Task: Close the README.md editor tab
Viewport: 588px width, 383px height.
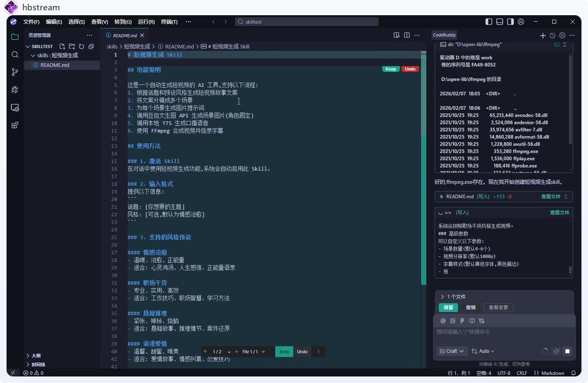Action: click(142, 35)
